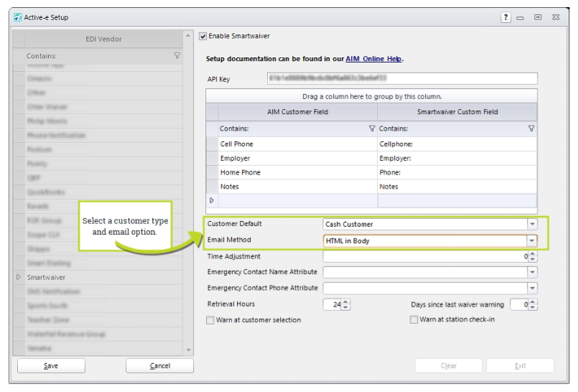The height and width of the screenshot is (392, 578).
Task: Decrease Retrieval Hours with down arrow
Action: click(x=345, y=307)
